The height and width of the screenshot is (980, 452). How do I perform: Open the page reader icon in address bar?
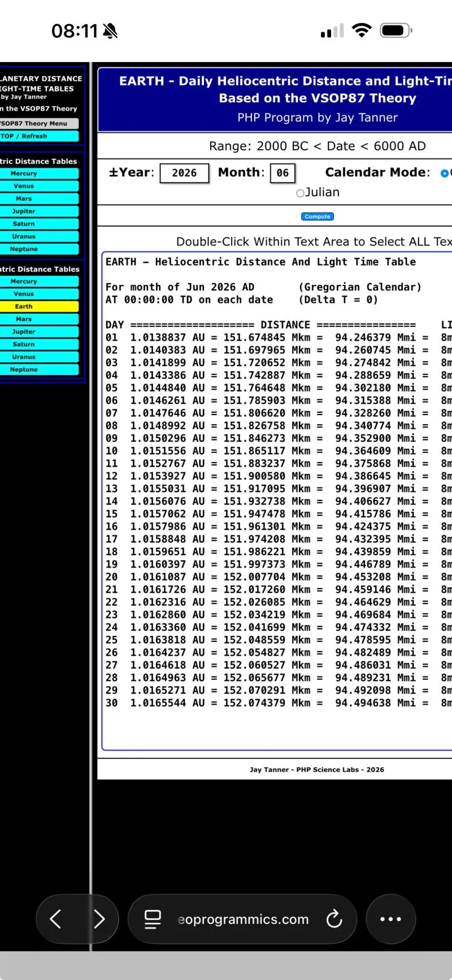(153, 919)
